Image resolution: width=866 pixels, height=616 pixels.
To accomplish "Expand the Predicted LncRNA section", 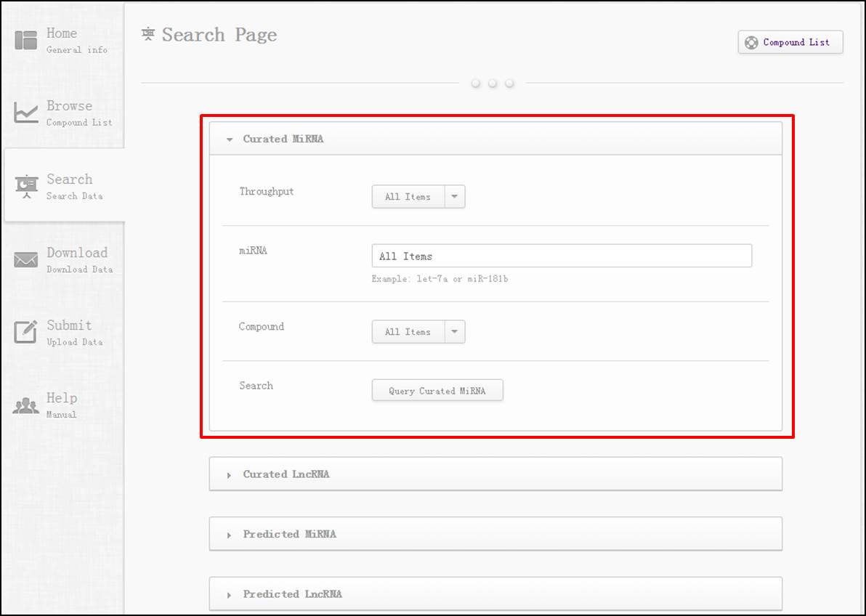I will pos(495,594).
